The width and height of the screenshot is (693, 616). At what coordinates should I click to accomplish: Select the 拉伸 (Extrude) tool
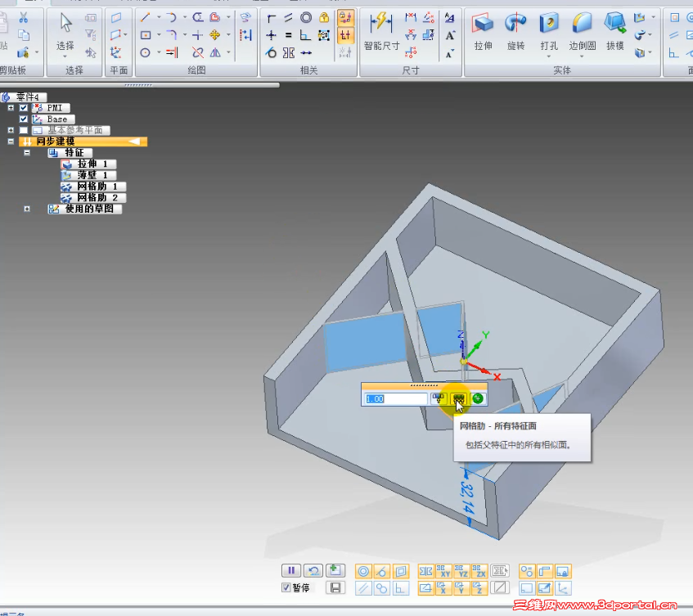pyautogui.click(x=483, y=31)
